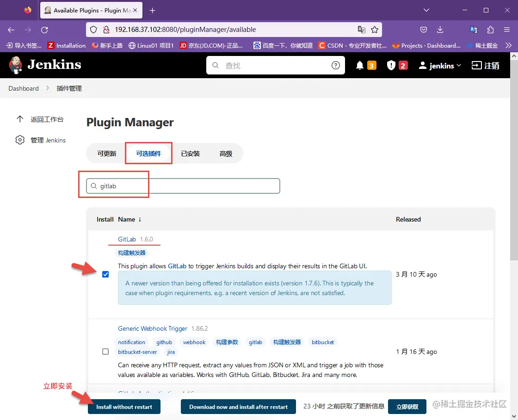This screenshot has height=420, width=518.
Task: Click the gitlab tag
Action: (x=255, y=342)
